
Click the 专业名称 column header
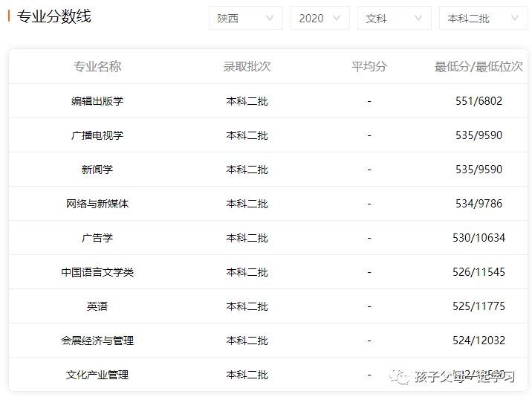click(x=97, y=66)
